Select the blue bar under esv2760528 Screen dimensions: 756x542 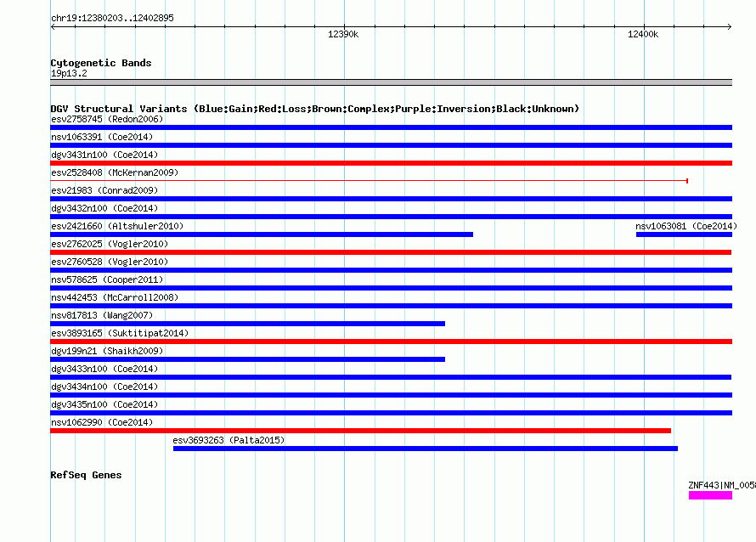click(x=391, y=270)
